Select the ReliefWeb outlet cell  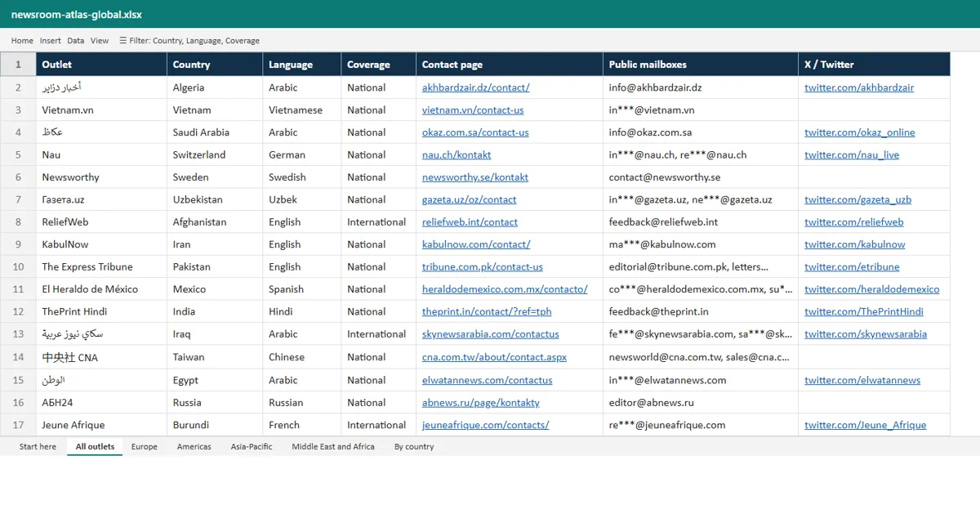tap(101, 222)
